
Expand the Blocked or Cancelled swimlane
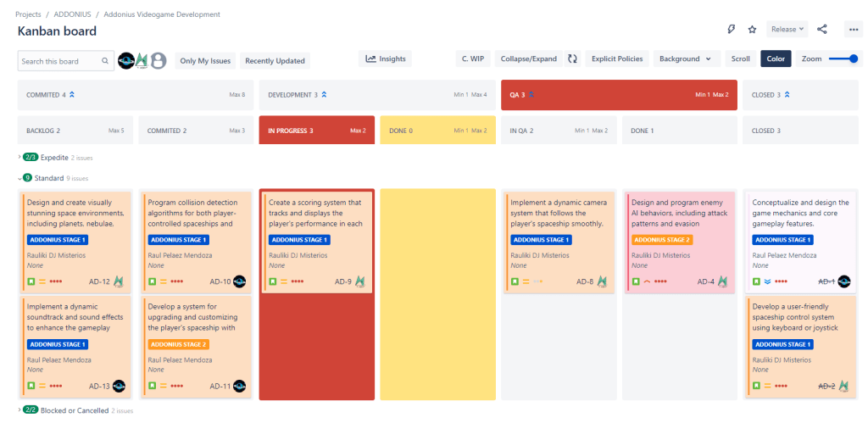pos(19,410)
